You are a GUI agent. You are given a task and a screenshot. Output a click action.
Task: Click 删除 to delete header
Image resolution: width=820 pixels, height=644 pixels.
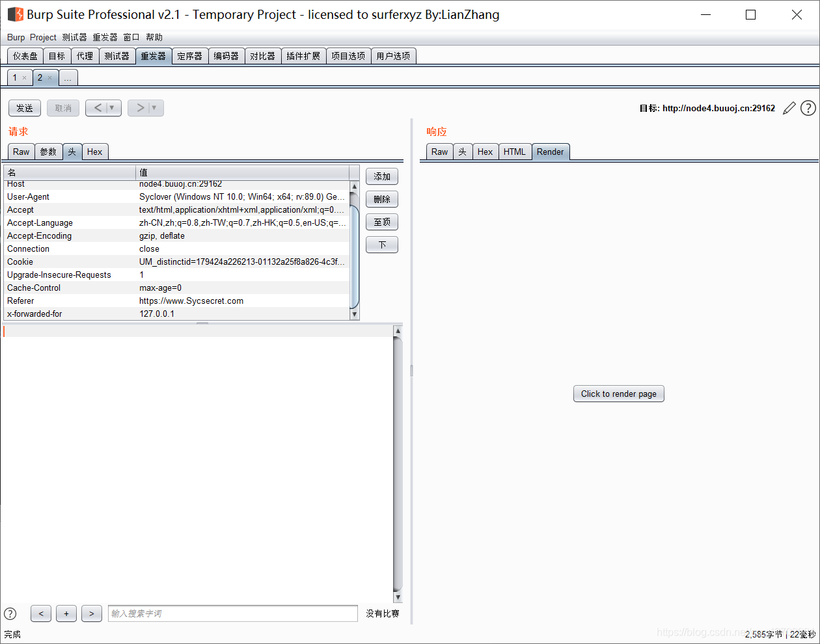tap(382, 199)
